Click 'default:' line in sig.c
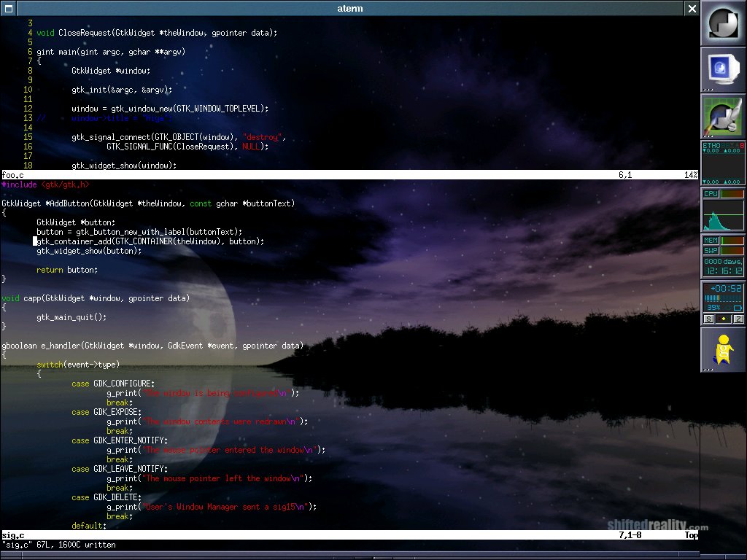Image resolution: width=747 pixels, height=560 pixels. pos(89,526)
